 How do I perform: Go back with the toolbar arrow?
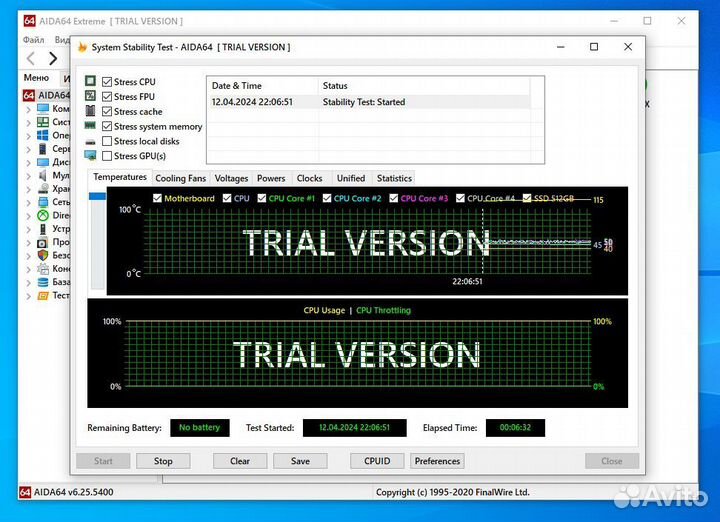click(31, 58)
